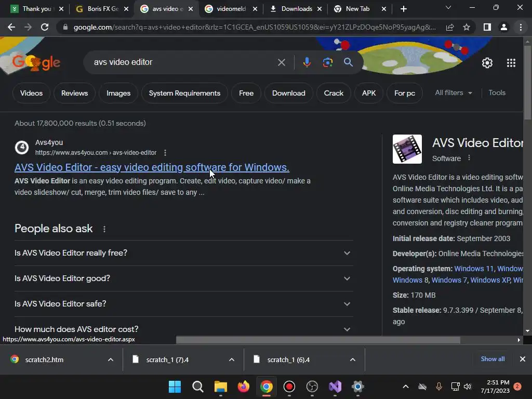Bookmark this page with the star icon

coord(467,27)
